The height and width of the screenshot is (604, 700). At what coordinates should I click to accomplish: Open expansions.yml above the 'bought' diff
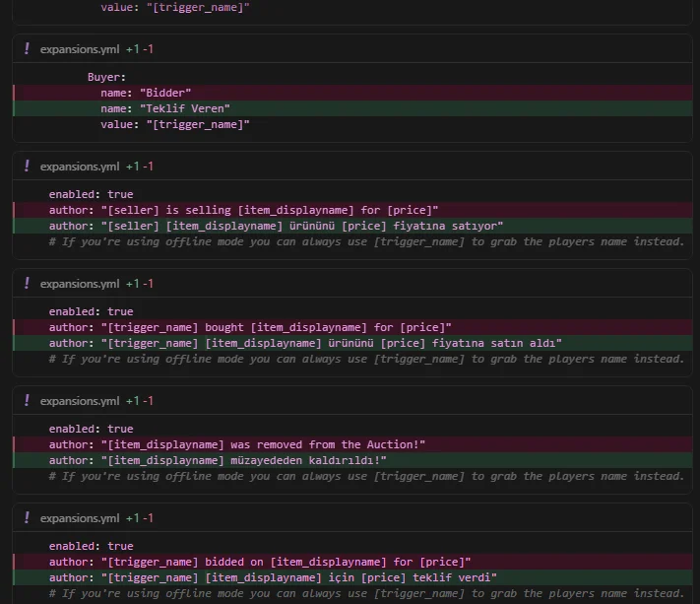tap(80, 284)
